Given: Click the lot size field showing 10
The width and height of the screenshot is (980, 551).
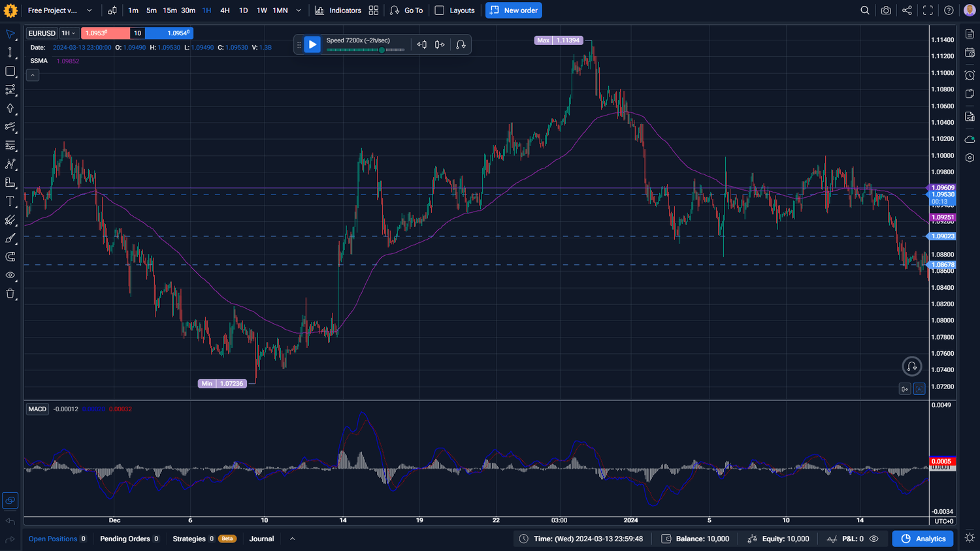Looking at the screenshot, I should click(x=137, y=33).
